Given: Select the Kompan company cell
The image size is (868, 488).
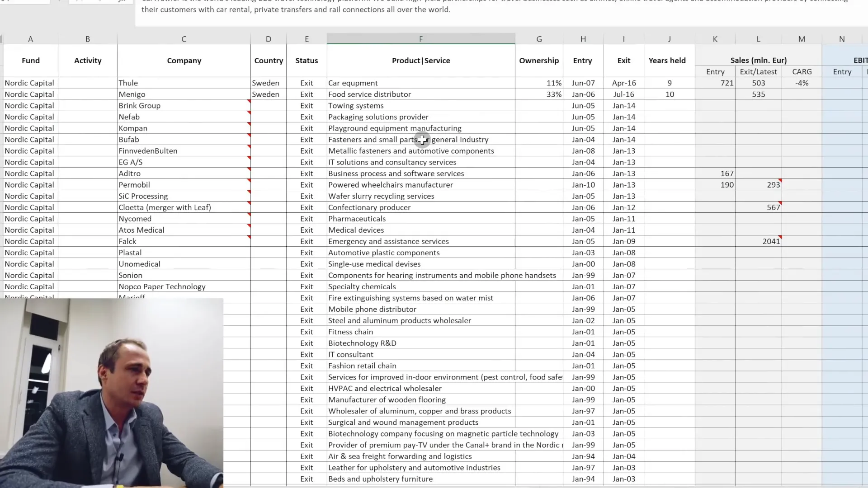Looking at the screenshot, I should pos(184,128).
